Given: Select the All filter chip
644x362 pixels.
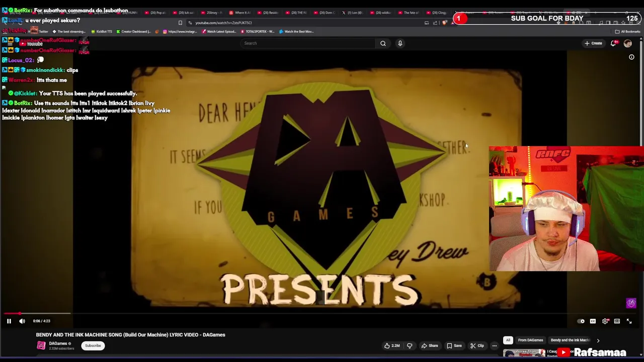Looking at the screenshot, I should click(x=508, y=340).
